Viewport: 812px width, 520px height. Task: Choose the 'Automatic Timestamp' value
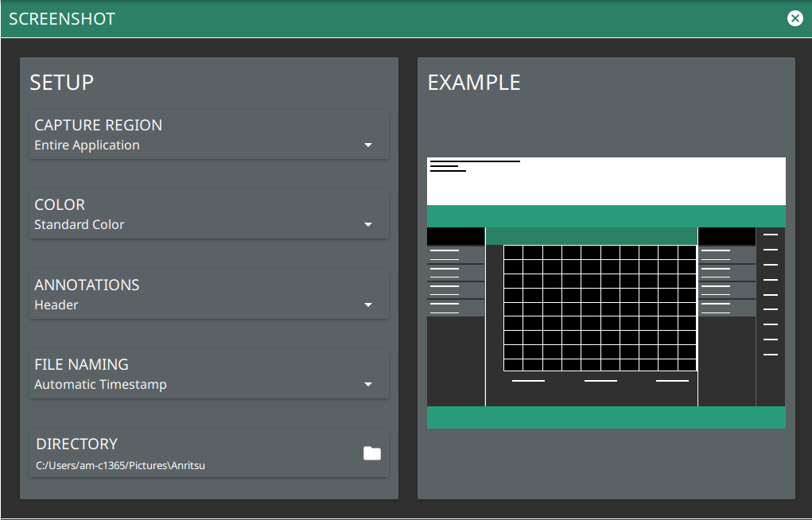[x=100, y=385]
